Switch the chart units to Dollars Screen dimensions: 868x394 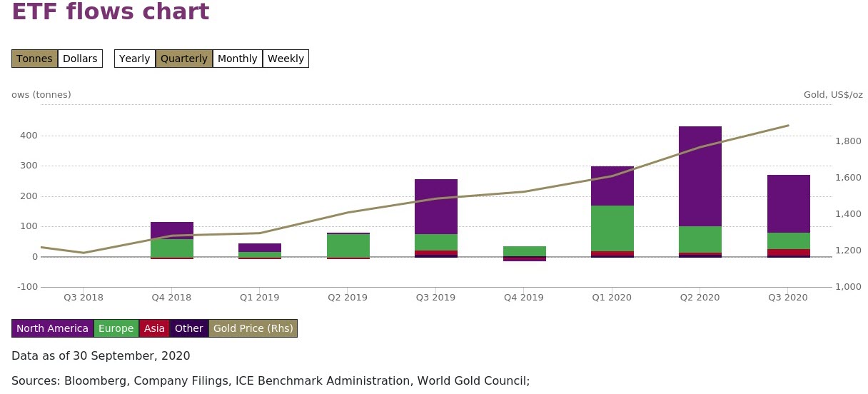(x=80, y=59)
